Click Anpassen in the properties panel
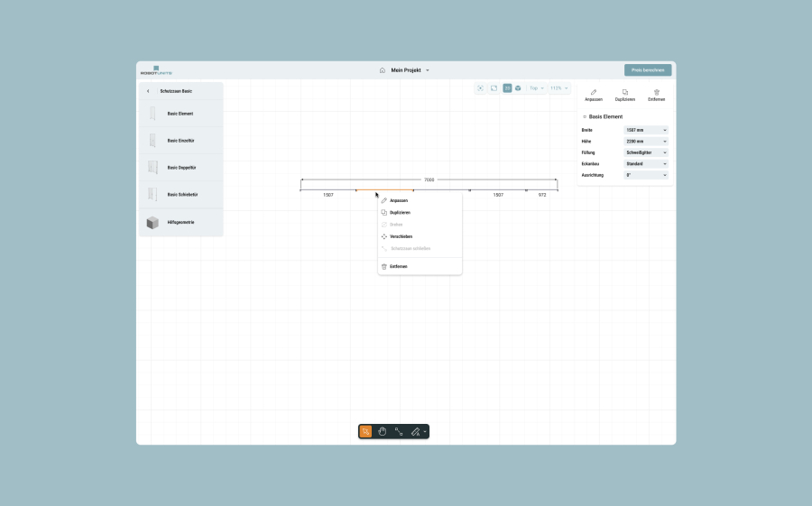Image resolution: width=812 pixels, height=506 pixels. pos(594,95)
